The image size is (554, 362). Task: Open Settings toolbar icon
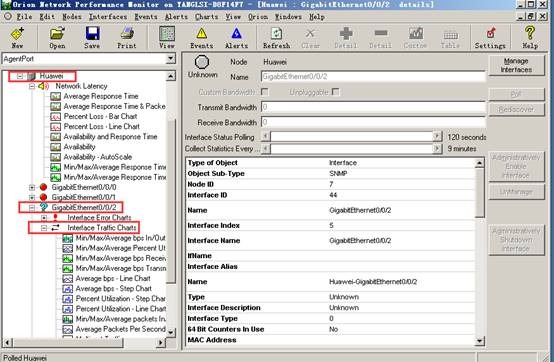(490, 34)
